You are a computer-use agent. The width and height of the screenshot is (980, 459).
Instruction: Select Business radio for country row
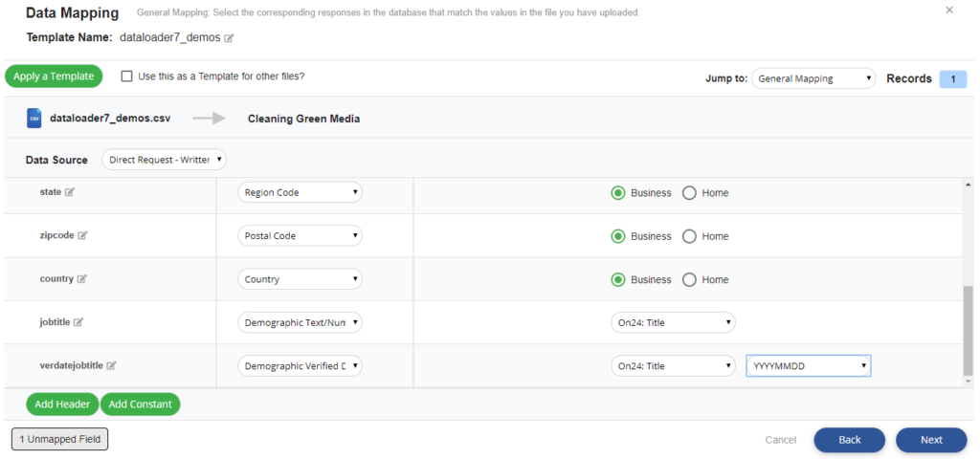(x=618, y=280)
